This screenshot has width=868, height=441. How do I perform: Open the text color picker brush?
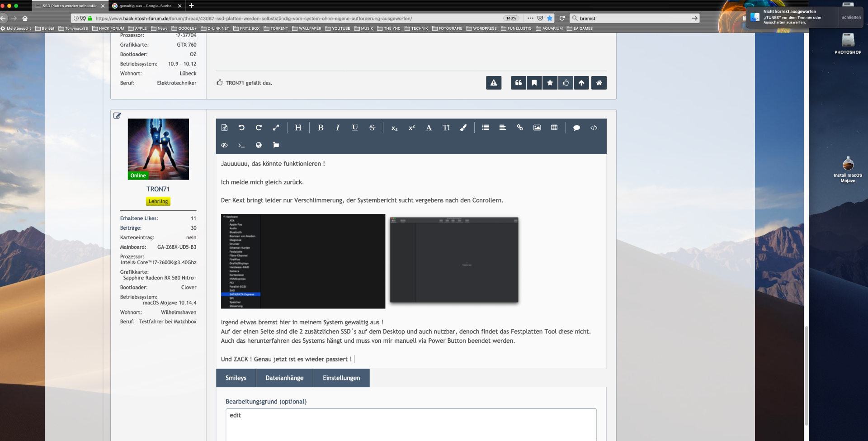point(463,128)
